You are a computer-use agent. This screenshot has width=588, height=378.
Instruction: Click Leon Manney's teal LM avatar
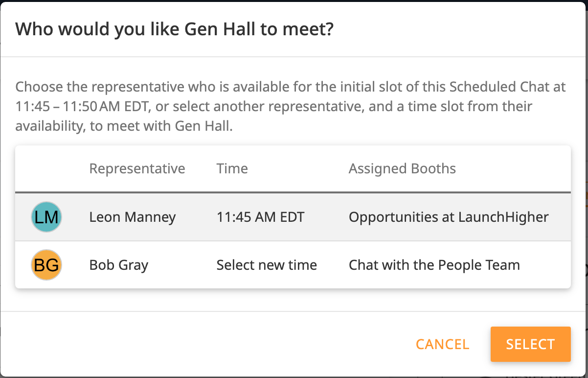click(x=46, y=217)
